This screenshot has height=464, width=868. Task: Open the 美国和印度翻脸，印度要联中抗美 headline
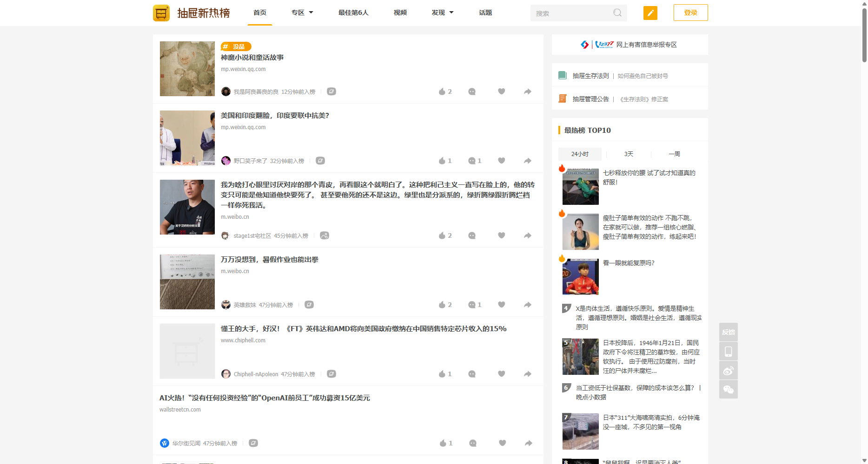275,116
